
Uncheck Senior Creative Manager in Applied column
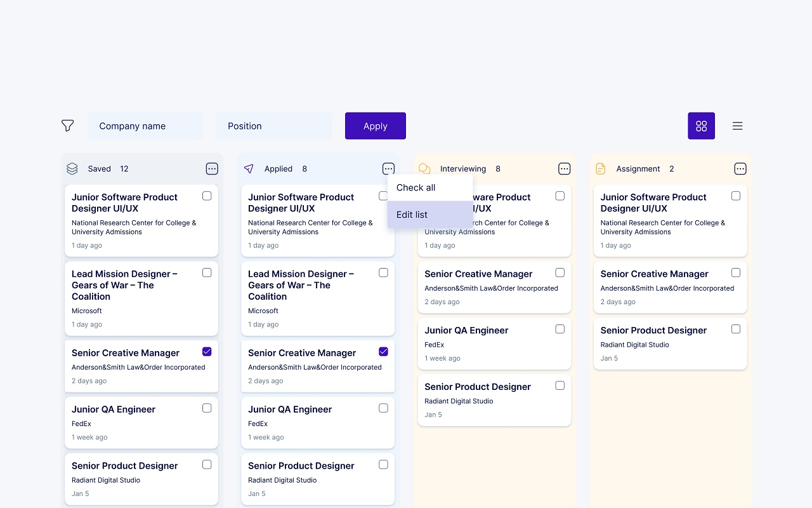coord(383,351)
